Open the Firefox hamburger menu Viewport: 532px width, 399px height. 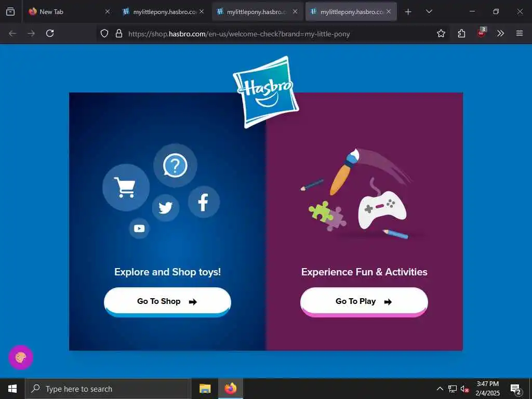coord(520,33)
